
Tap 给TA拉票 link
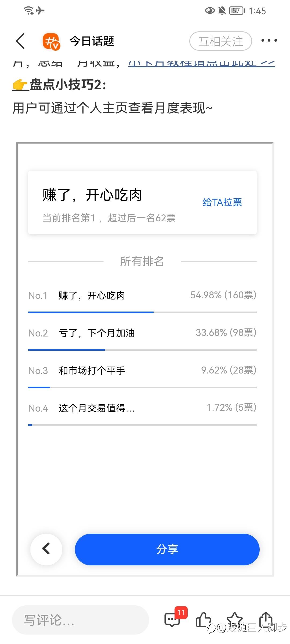pyautogui.click(x=222, y=202)
